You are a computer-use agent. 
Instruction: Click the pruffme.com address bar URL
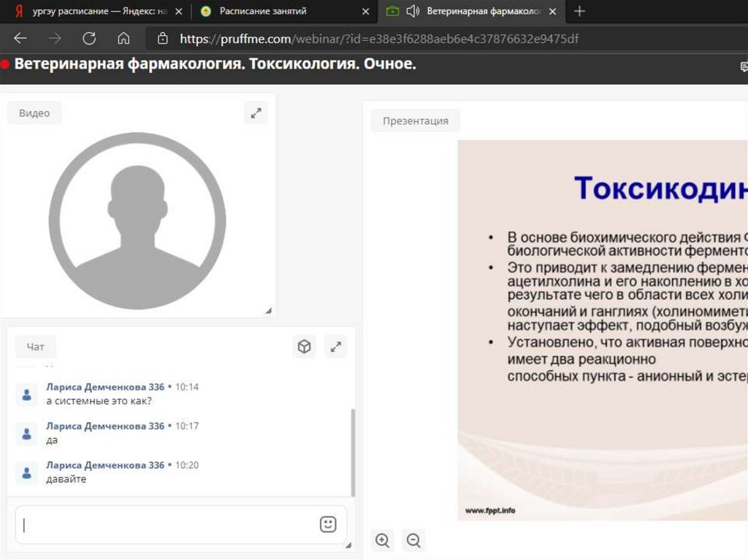pyautogui.click(x=380, y=39)
